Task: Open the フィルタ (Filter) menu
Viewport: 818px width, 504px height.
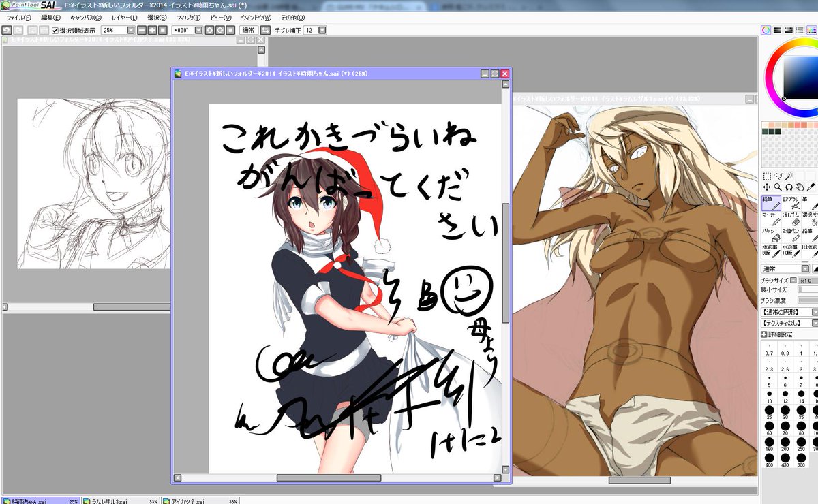Action: [x=188, y=18]
